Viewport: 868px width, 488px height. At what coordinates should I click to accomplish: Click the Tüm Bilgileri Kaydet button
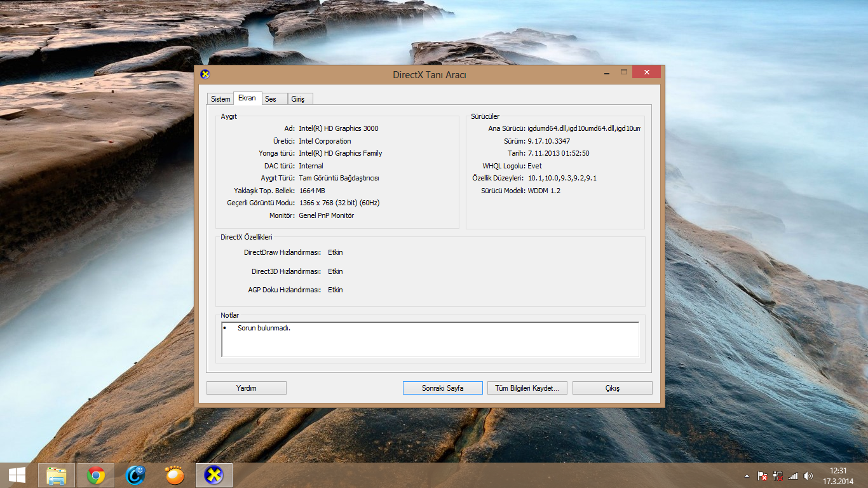[527, 388]
